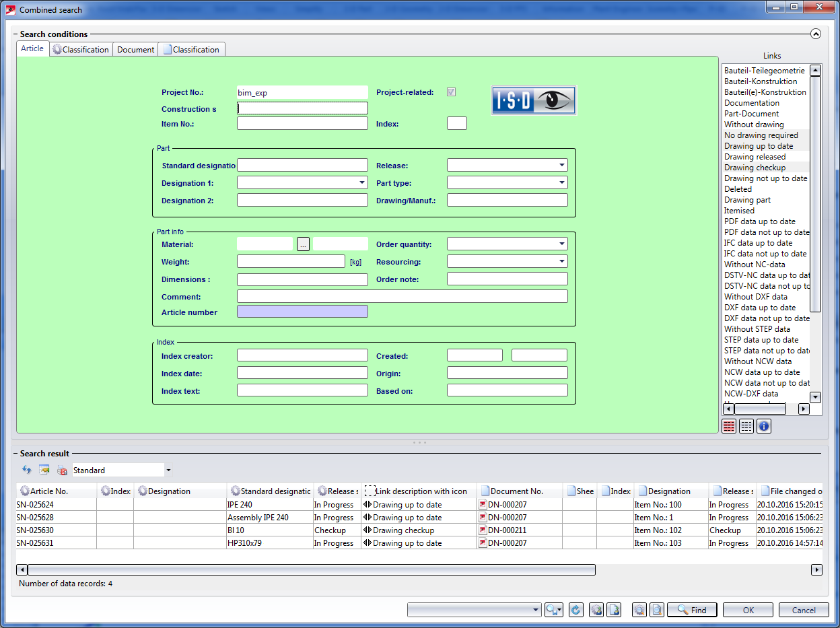
Task: Open the Resourcing dropdown
Action: click(561, 262)
